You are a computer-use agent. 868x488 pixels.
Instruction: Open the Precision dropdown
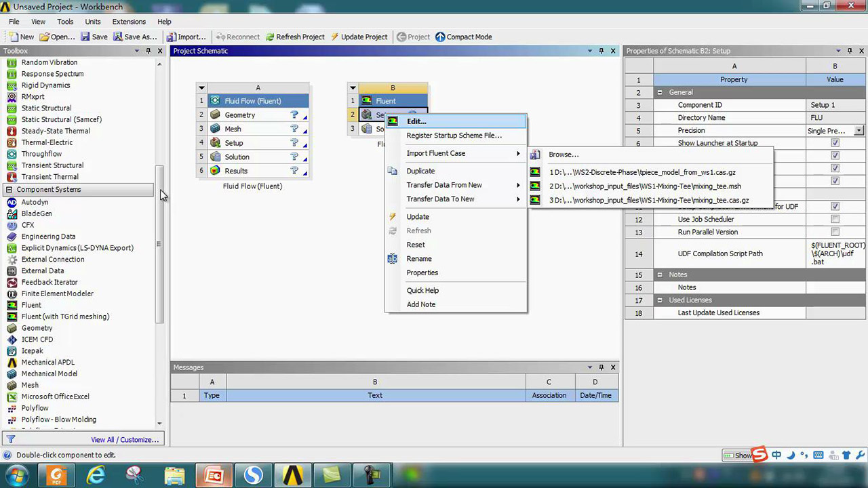point(859,130)
